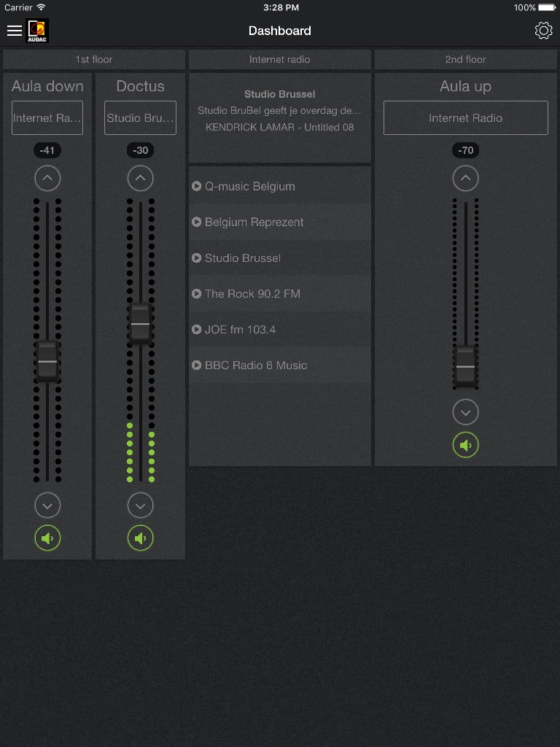Click the Dashboard title
This screenshot has width=560, height=747.
point(279,31)
